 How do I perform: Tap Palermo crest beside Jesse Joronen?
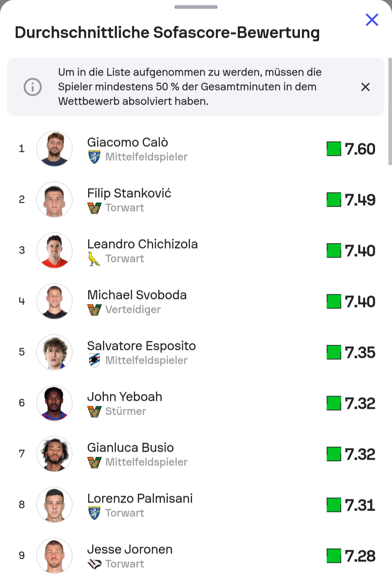94,564
